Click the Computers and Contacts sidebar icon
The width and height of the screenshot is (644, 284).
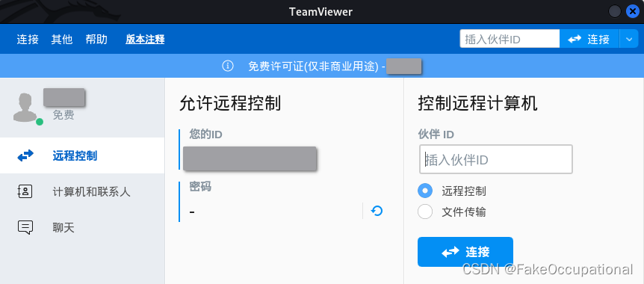click(25, 191)
